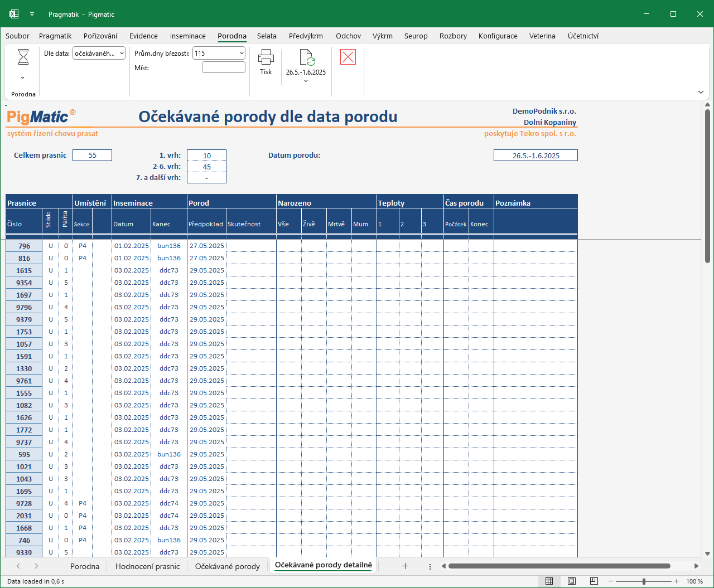Image resolution: width=714 pixels, height=588 pixels.
Task: Click the Excel logo in the title bar
Action: [x=14, y=14]
